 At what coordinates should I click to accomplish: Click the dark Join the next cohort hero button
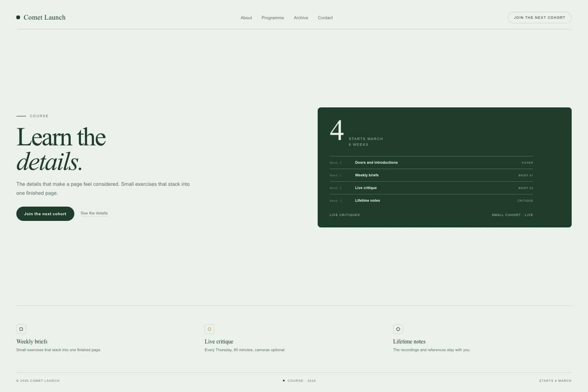click(45, 214)
